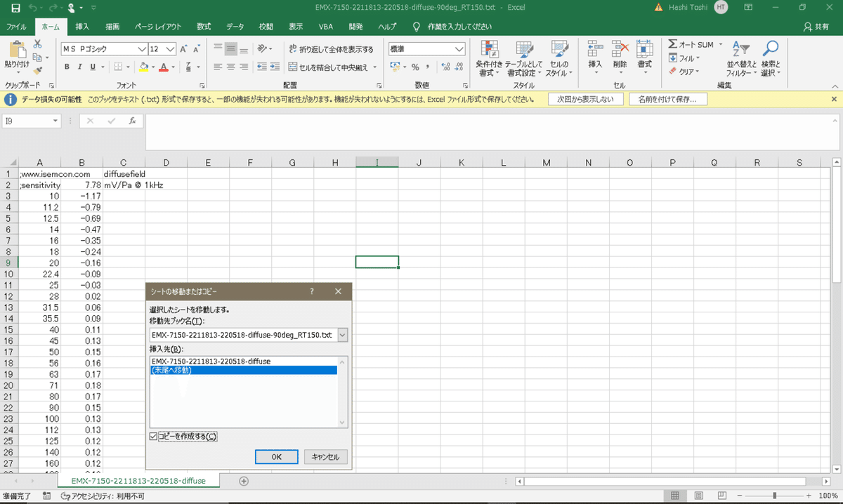Open the 挿入 ribbon tab
Screen dimensions: 843x504
click(x=82, y=27)
